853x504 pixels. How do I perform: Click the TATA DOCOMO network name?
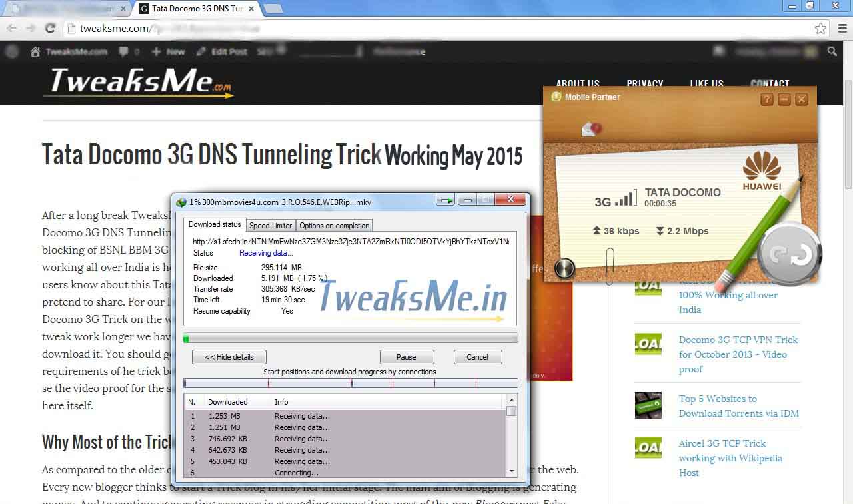683,192
